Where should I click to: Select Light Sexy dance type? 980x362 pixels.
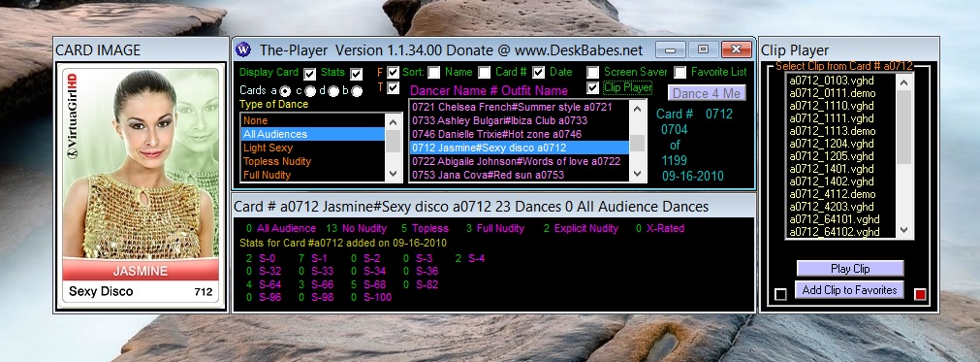[x=313, y=148]
